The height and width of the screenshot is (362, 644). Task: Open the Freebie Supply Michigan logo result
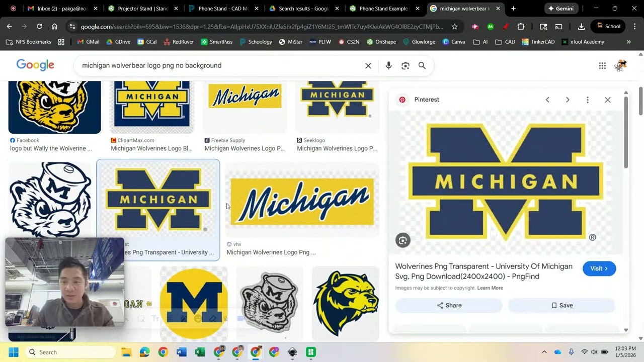point(245,107)
